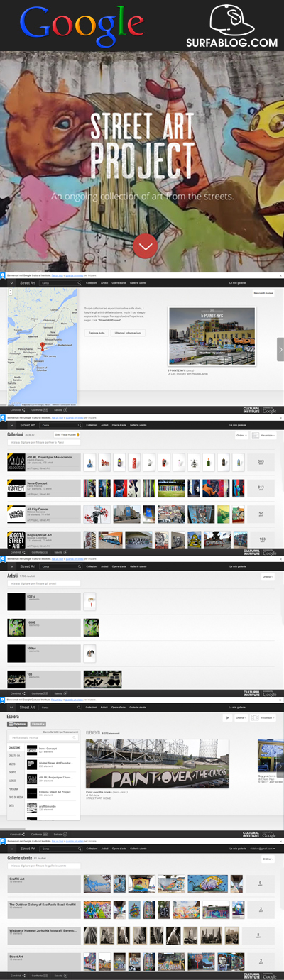Click the 383 item count for 400 ML Project

tap(261, 463)
